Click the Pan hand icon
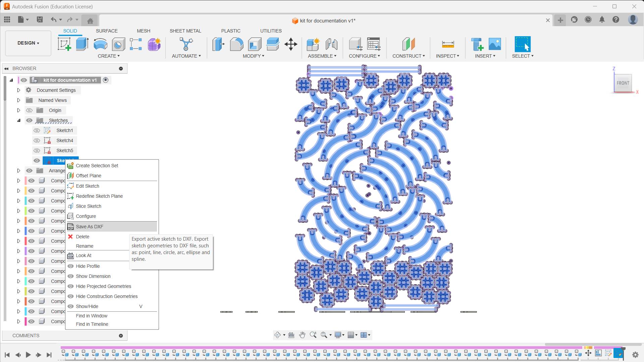The width and height of the screenshot is (644, 362). point(302,335)
